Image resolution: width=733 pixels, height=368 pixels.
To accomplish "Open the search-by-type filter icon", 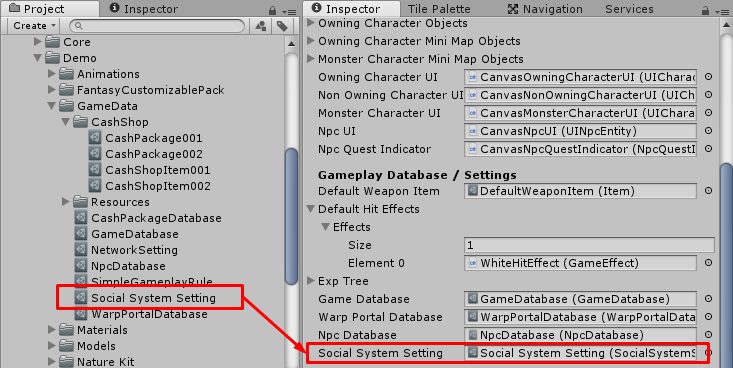I will pos(261,26).
